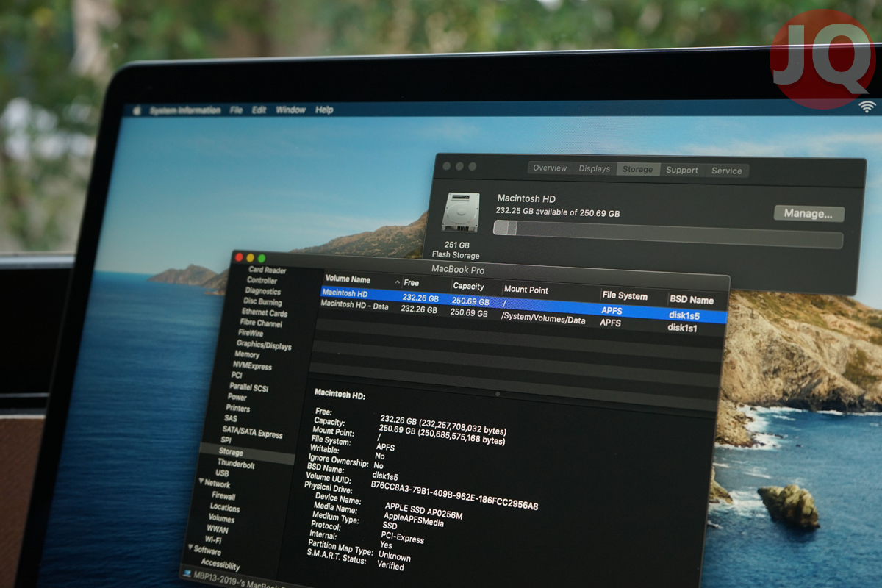Select Fibre Channel in sidebar
The width and height of the screenshot is (882, 588).
click(x=261, y=323)
